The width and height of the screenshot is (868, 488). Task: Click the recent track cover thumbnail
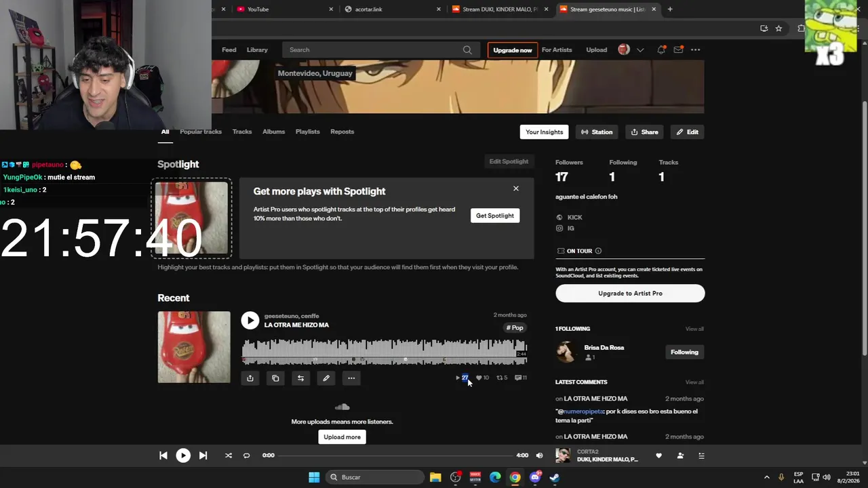[194, 347]
